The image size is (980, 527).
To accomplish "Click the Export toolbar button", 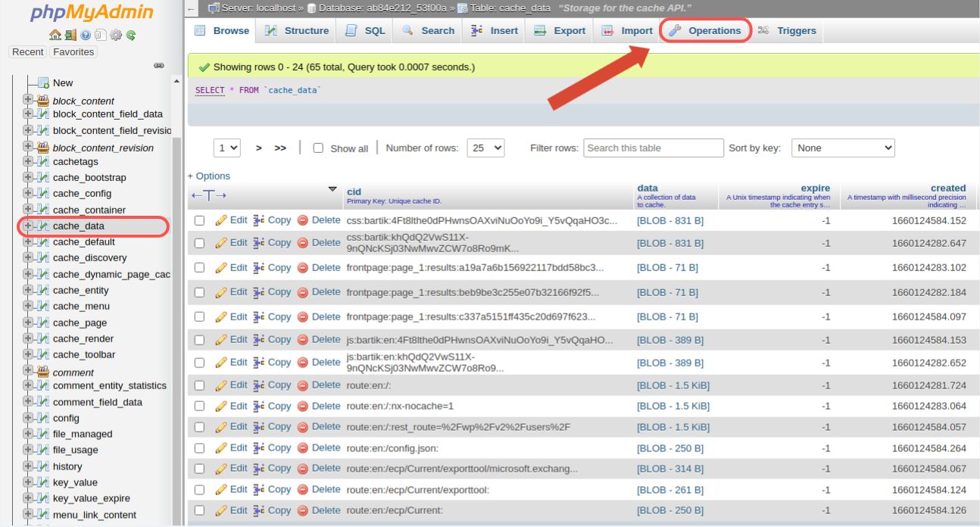I will [x=566, y=30].
